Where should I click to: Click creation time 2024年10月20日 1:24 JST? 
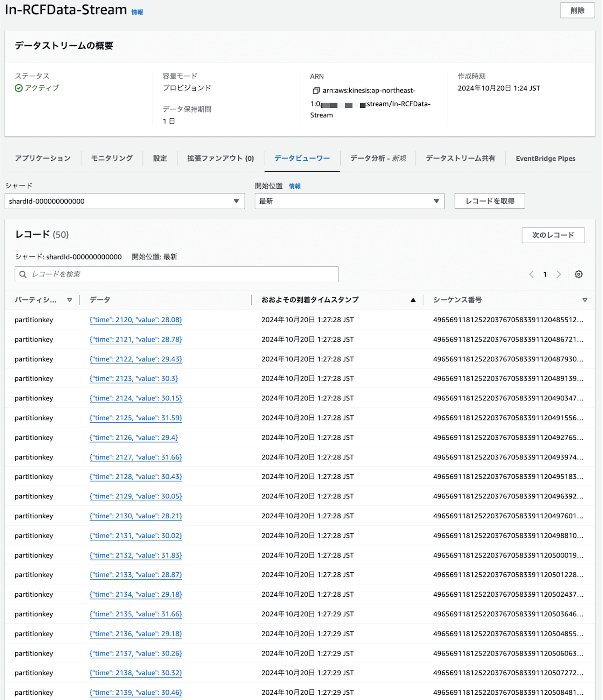click(x=500, y=89)
